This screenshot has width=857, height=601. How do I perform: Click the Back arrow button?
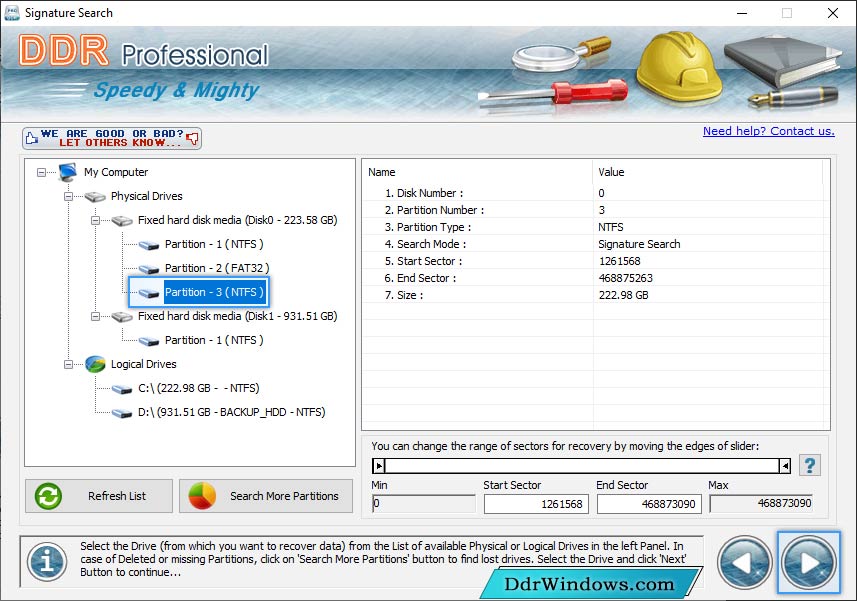[x=744, y=562]
